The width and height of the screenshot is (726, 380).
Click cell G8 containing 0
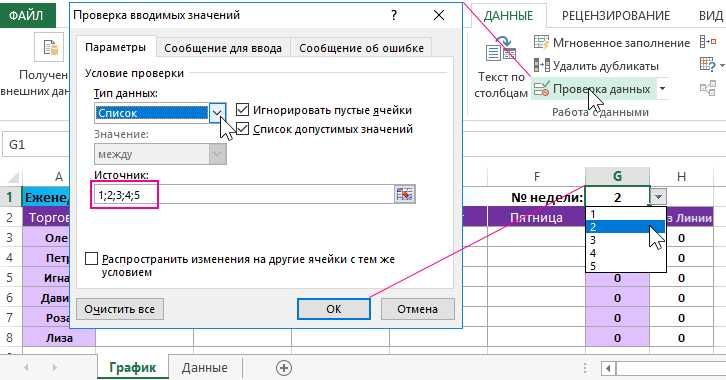(617, 338)
